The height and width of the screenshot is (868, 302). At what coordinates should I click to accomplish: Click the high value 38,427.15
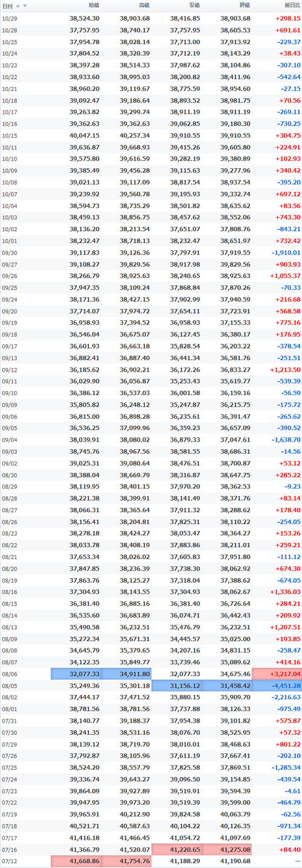pos(135,300)
